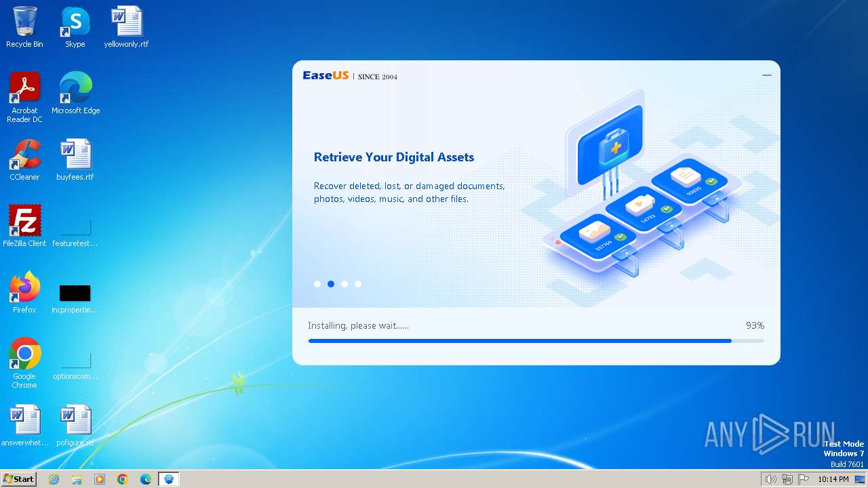Select the second carousel slide dot
This screenshot has height=488, width=868.
331,284
